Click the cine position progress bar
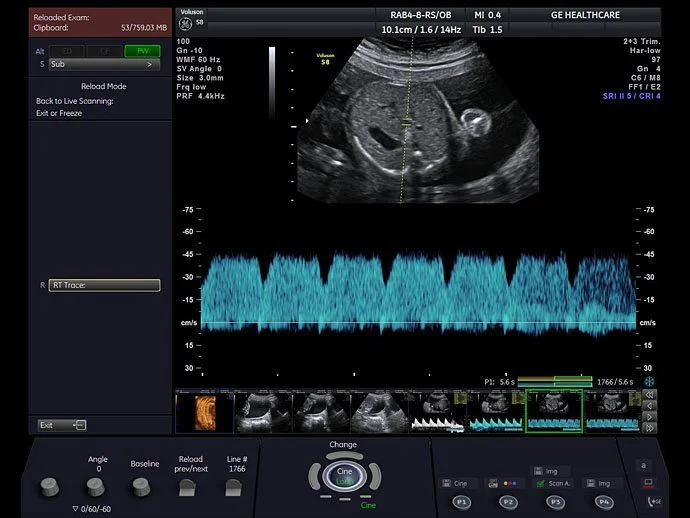The height and width of the screenshot is (518, 690). pyautogui.click(x=554, y=382)
